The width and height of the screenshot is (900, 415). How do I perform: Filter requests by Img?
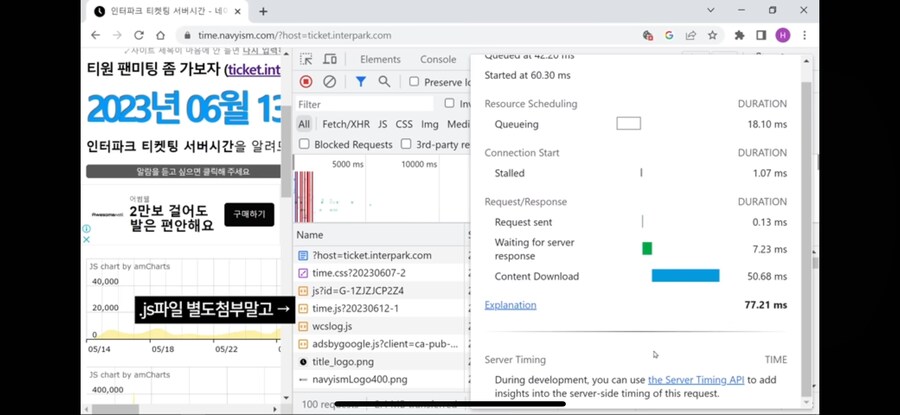click(x=429, y=124)
